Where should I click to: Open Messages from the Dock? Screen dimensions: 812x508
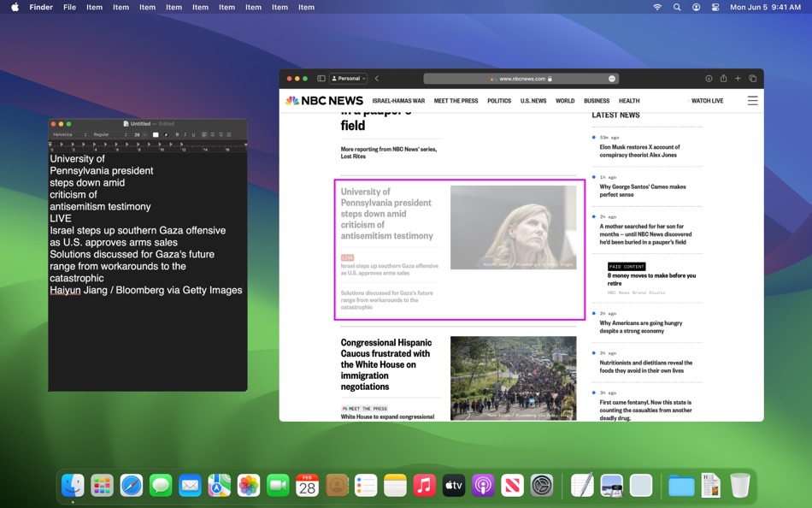coord(161,486)
